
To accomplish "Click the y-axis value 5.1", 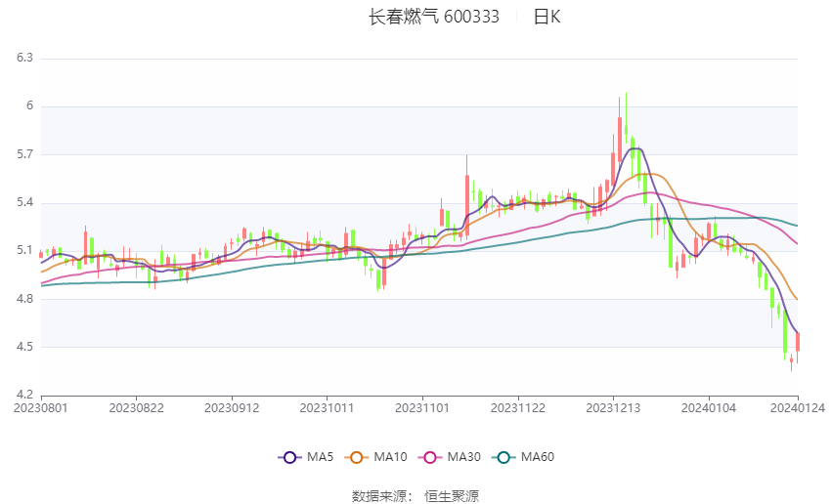I will tap(24, 250).
